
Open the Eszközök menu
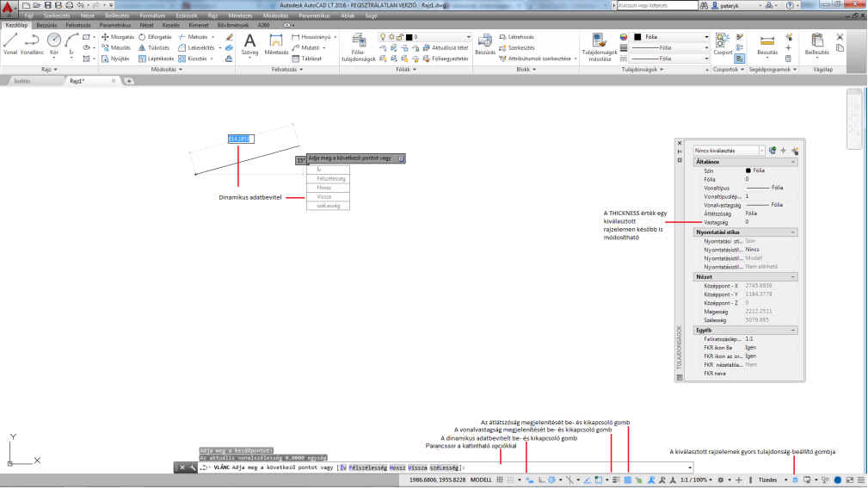(187, 15)
